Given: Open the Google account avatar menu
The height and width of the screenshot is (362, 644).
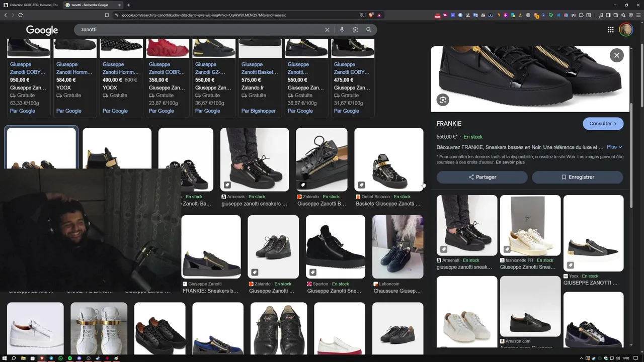Looking at the screenshot, I should pyautogui.click(x=626, y=30).
